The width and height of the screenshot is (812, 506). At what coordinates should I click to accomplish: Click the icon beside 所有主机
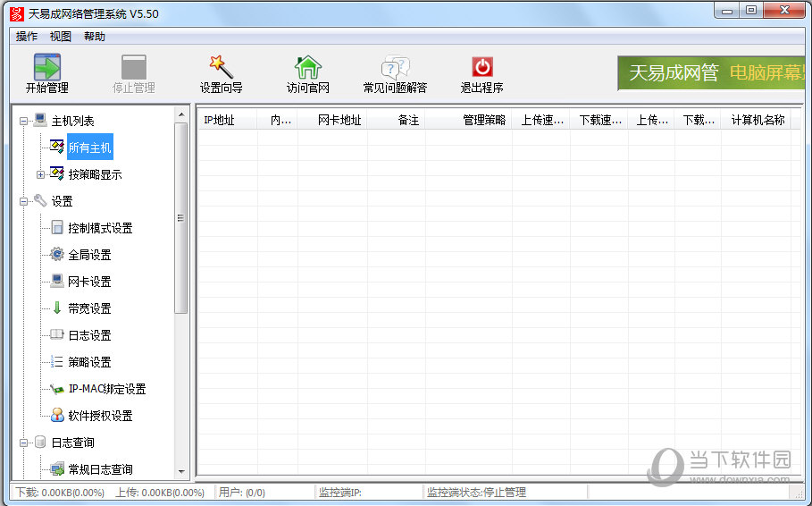pos(57,148)
